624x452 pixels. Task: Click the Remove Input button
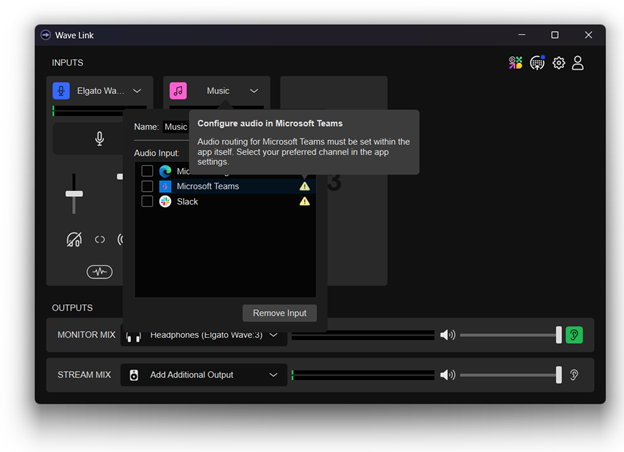tap(280, 313)
